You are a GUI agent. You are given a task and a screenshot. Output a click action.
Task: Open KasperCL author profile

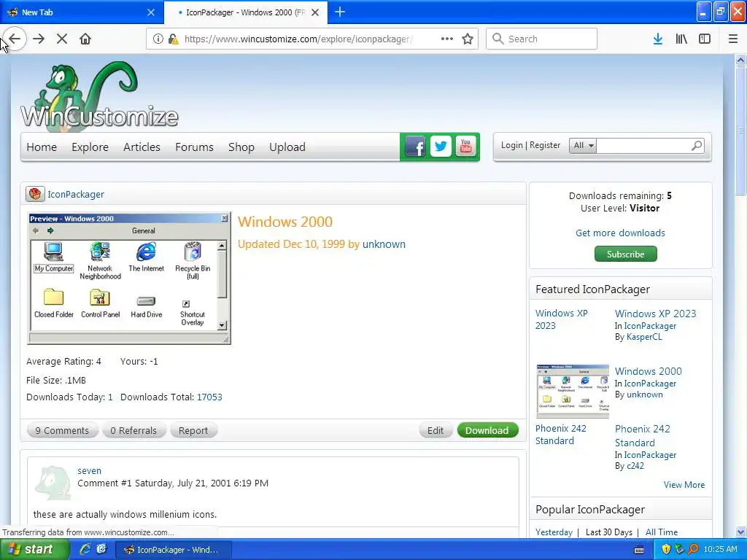point(644,337)
